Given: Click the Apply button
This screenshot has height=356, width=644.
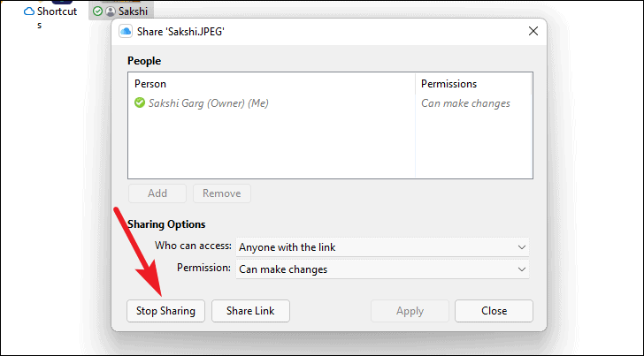Looking at the screenshot, I should (x=410, y=311).
